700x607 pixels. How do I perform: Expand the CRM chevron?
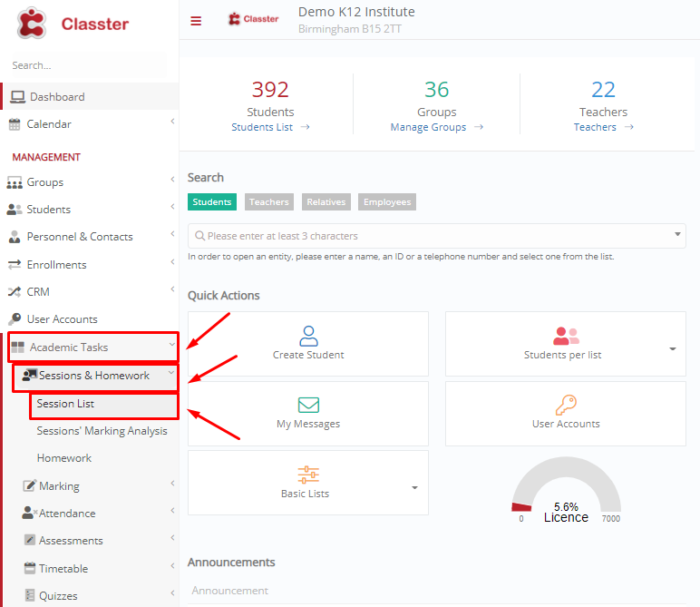[172, 289]
